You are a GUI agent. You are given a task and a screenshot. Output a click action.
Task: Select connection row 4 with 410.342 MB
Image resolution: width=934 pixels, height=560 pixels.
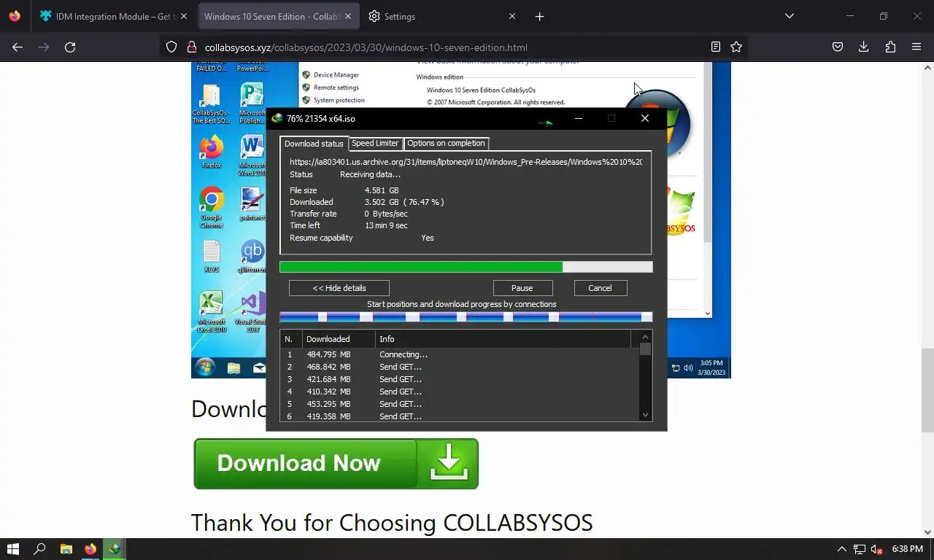[x=460, y=392]
